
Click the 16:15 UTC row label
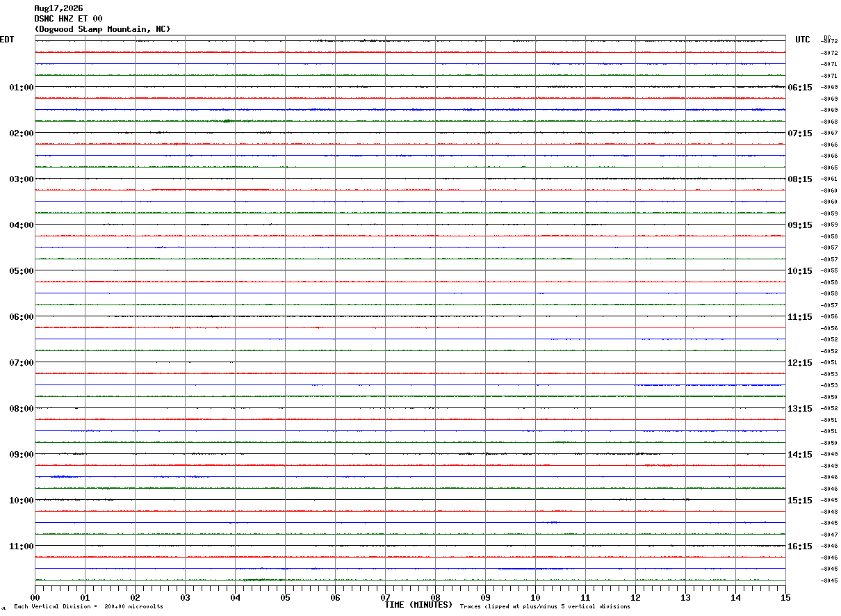tap(799, 546)
